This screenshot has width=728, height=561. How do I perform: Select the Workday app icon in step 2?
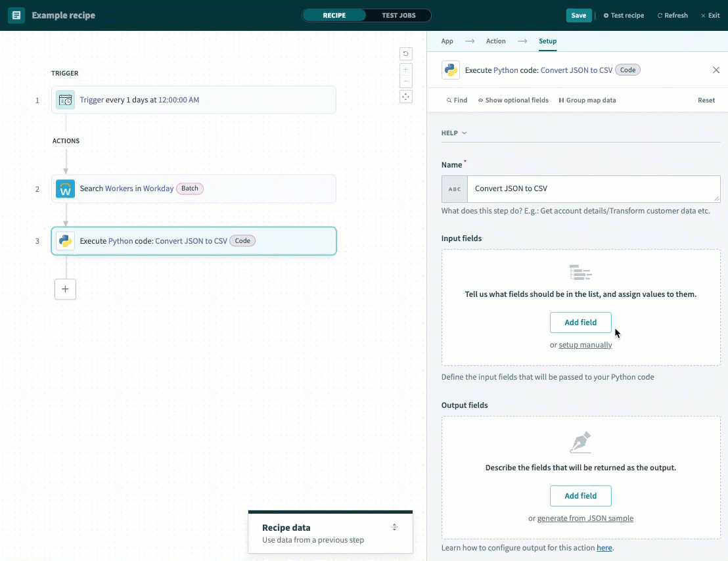click(x=65, y=189)
